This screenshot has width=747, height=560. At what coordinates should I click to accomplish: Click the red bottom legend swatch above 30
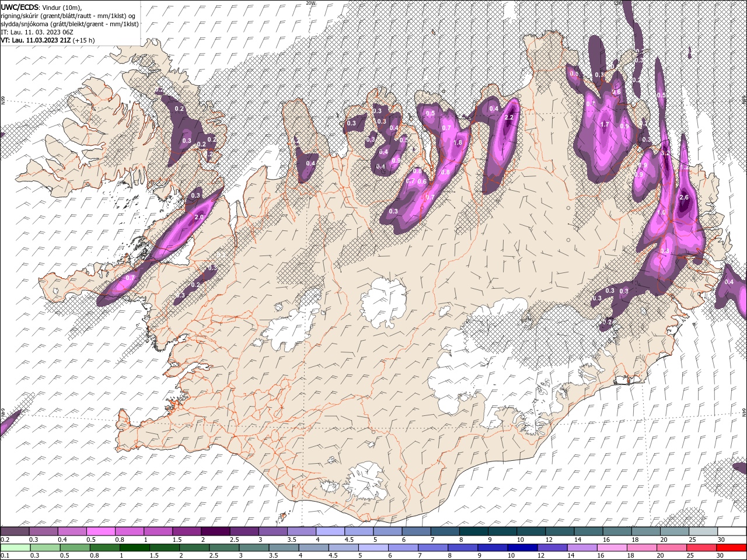pos(731,547)
